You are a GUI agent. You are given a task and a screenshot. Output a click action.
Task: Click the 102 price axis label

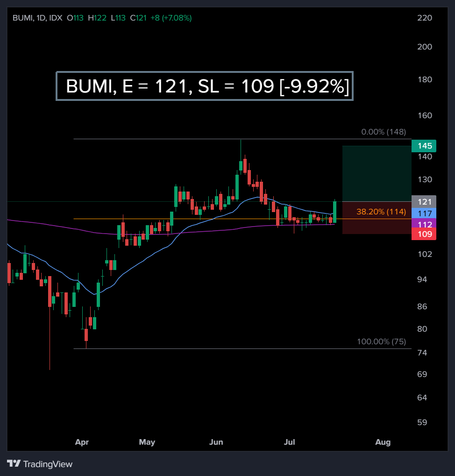(x=425, y=254)
